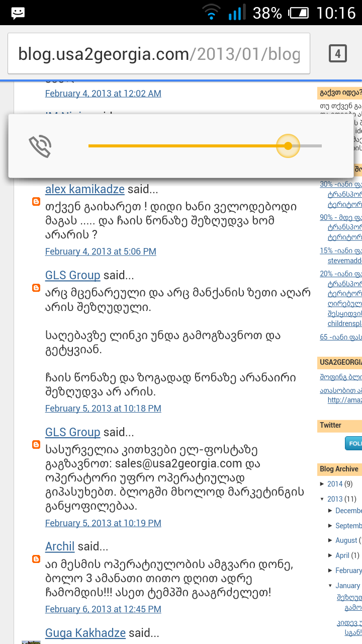
Task: Expand the February archive month
Action: (330, 571)
